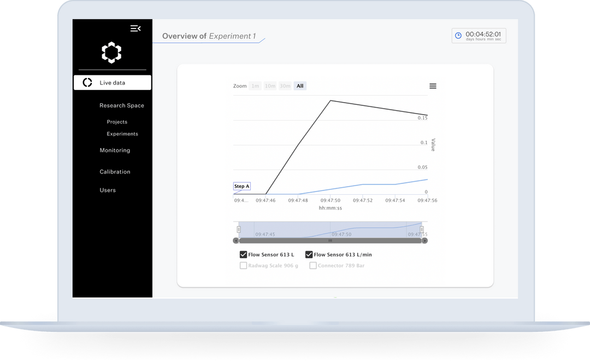Expand the Projects entry
590x364 pixels.
pyautogui.click(x=117, y=122)
